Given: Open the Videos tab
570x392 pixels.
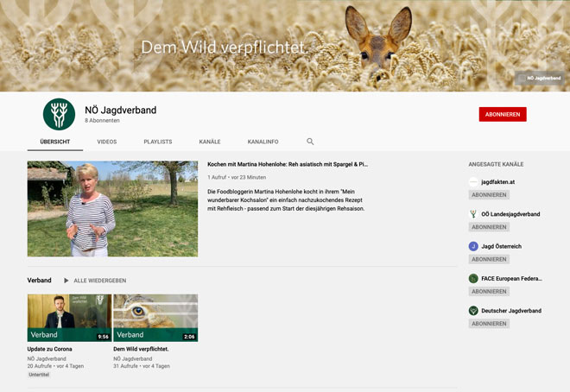Looking at the screenshot, I should 107,142.
